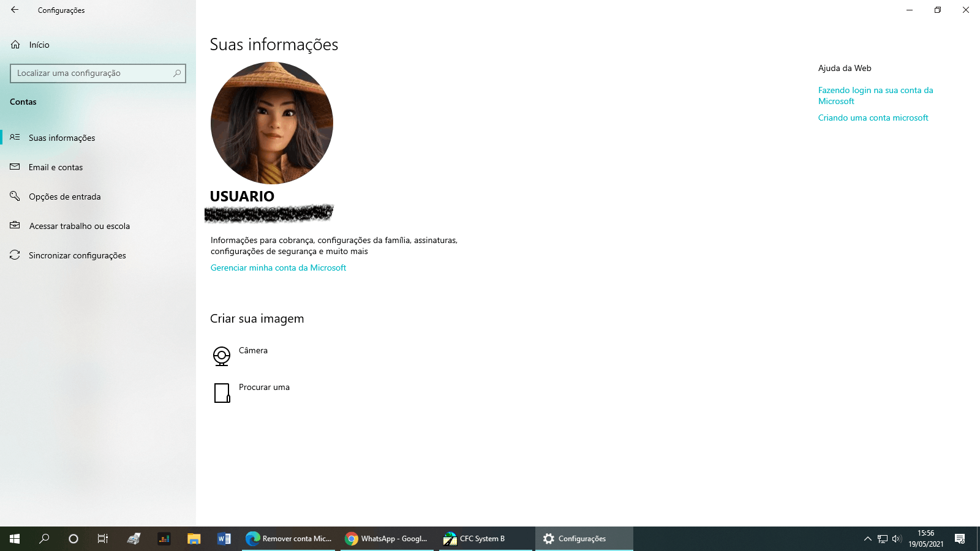Click the Contas section label
980x551 pixels.
click(23, 102)
